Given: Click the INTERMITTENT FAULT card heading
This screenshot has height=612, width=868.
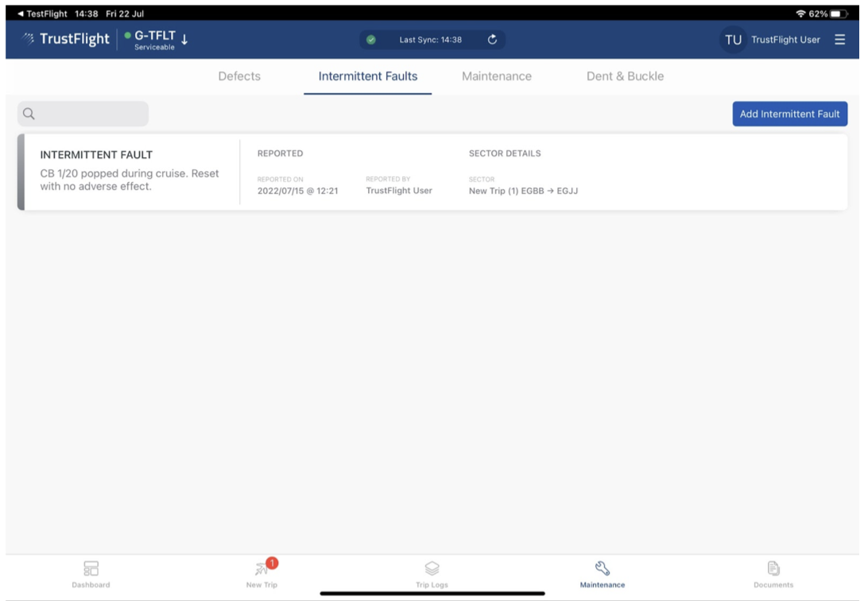Looking at the screenshot, I should [x=96, y=155].
